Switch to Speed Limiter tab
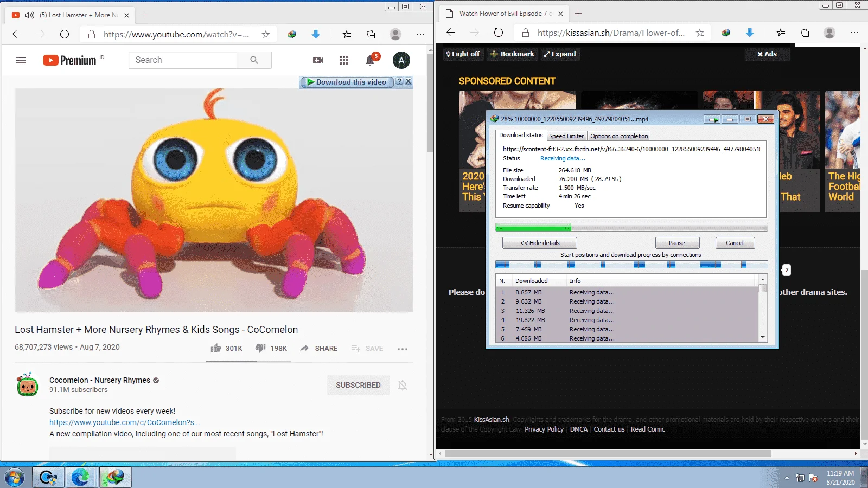 (x=566, y=136)
